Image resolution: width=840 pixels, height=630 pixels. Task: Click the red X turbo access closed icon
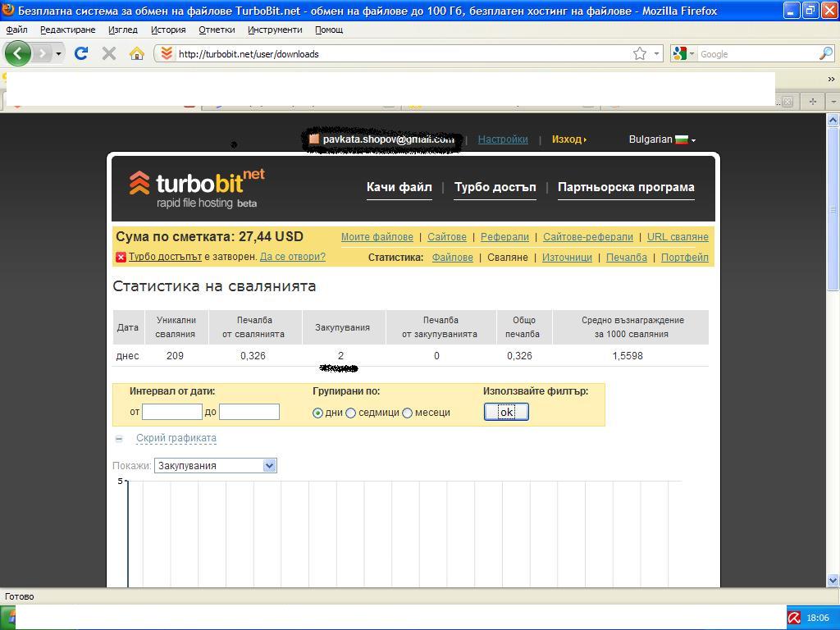point(121,257)
